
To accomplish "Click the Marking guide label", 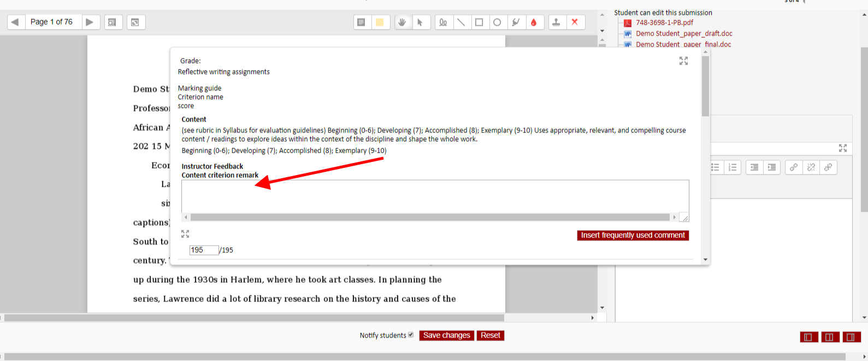I will (199, 88).
